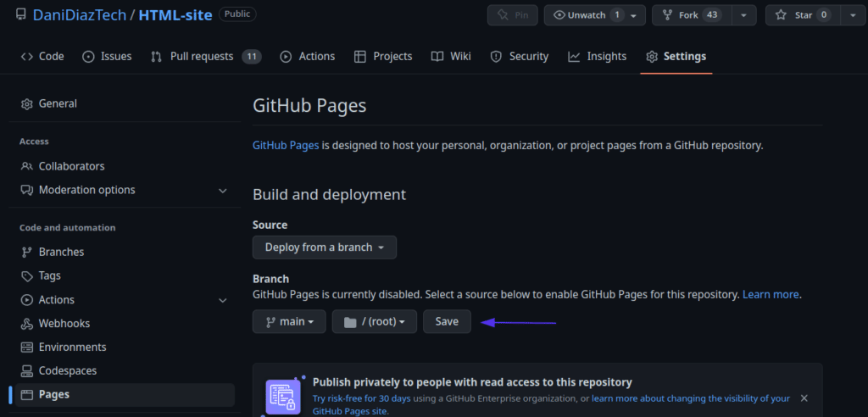The width and height of the screenshot is (868, 417).
Task: Open the main branch selector dropdown
Action: coord(289,322)
